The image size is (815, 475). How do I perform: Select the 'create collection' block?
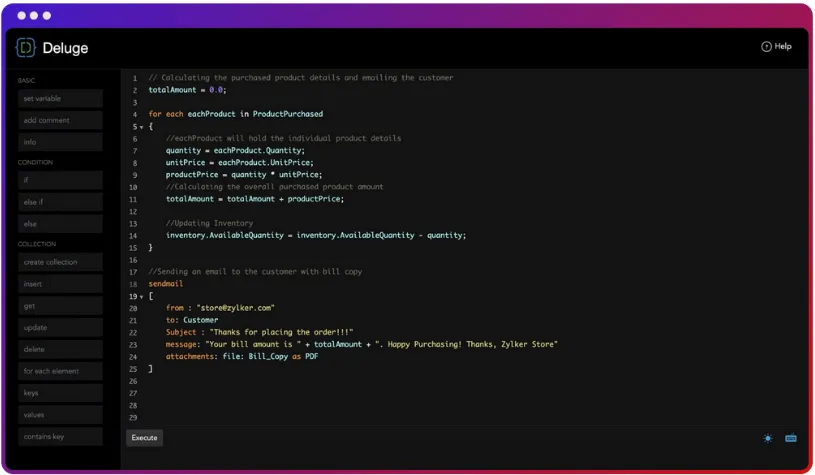click(x=60, y=262)
